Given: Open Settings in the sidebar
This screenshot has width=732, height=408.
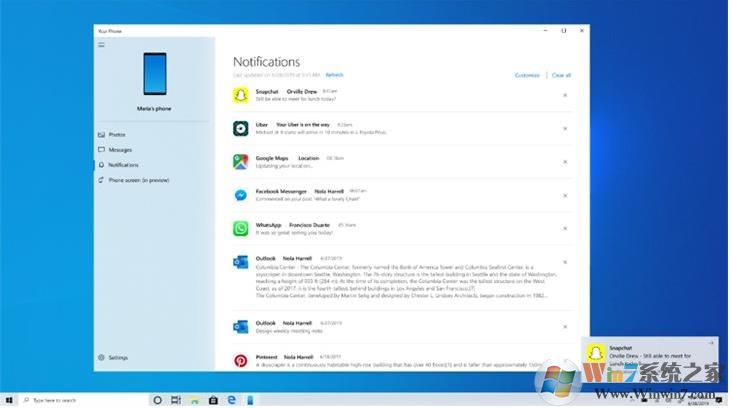Looking at the screenshot, I should tap(118, 358).
